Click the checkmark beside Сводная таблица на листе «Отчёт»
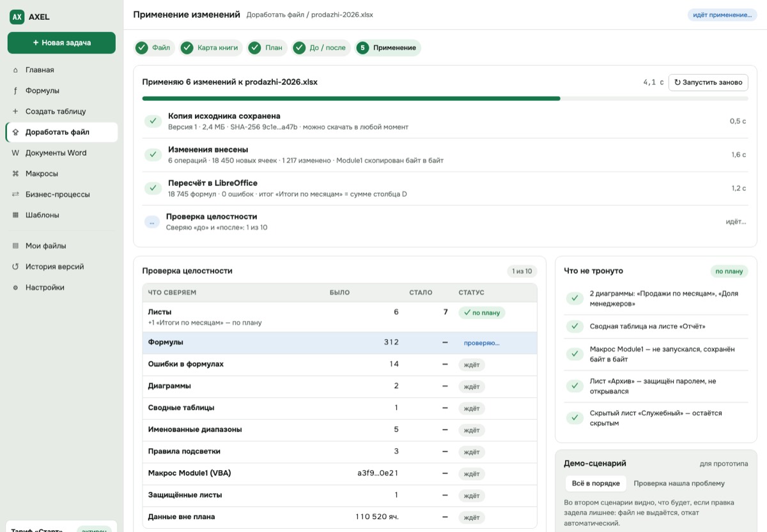The image size is (767, 532). point(575,326)
